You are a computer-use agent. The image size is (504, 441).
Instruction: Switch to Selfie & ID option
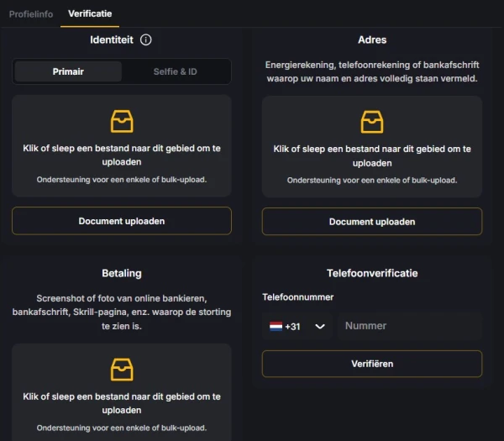(176, 71)
